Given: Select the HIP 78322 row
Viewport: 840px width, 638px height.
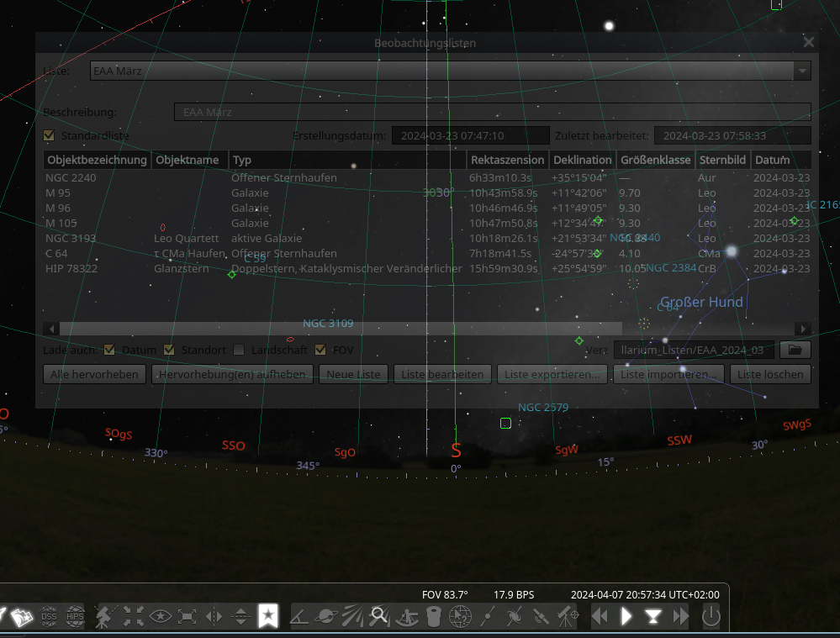Looking at the screenshot, I should coord(427,268).
